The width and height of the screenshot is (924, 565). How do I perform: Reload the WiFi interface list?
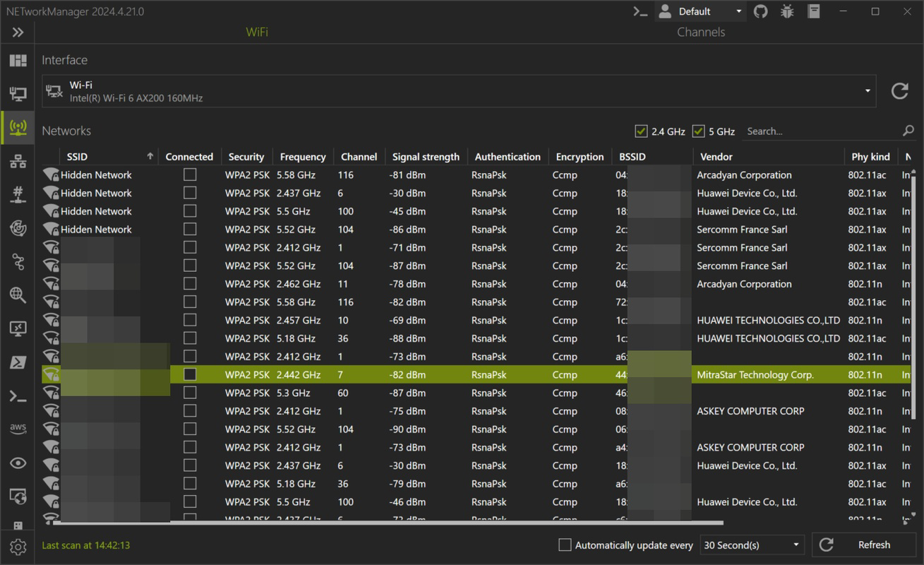pyautogui.click(x=900, y=91)
